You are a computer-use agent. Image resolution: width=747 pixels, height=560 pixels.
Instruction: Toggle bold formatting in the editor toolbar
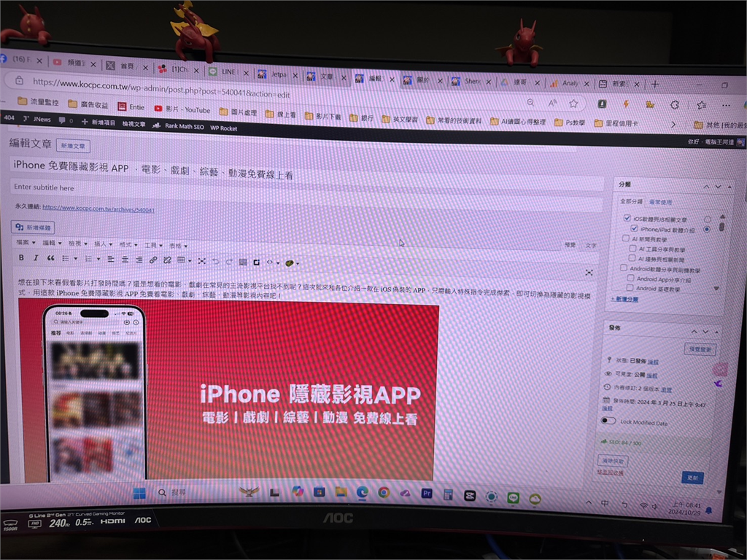pos(21,257)
